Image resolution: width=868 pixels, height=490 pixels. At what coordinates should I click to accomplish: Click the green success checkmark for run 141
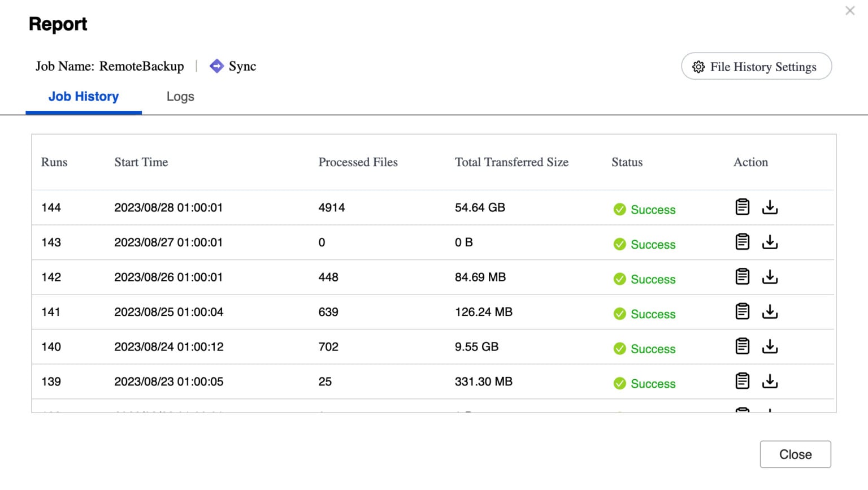[x=620, y=314]
